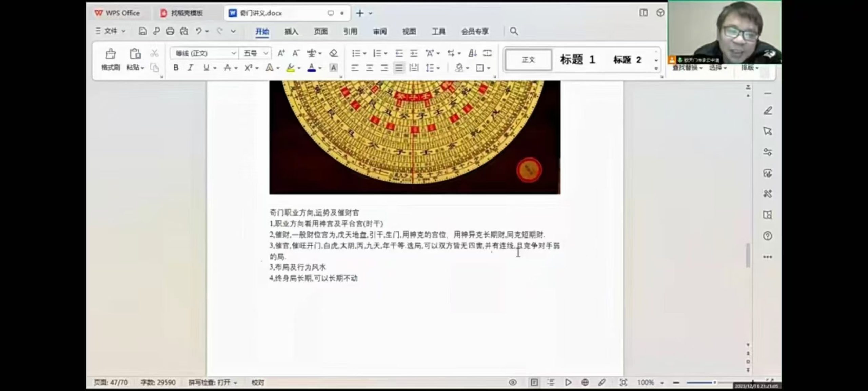Click the Undo arrow icon
The width and height of the screenshot is (868, 391).
coord(198,31)
